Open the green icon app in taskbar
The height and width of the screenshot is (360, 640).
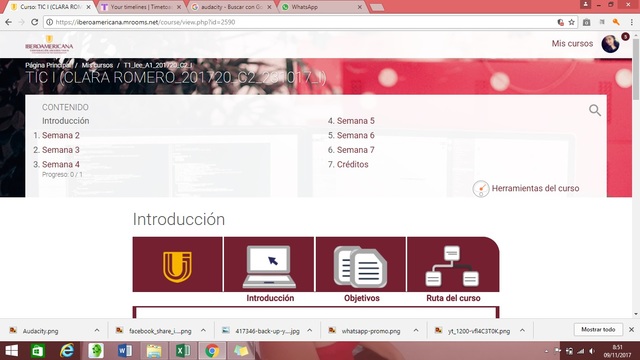(96, 351)
